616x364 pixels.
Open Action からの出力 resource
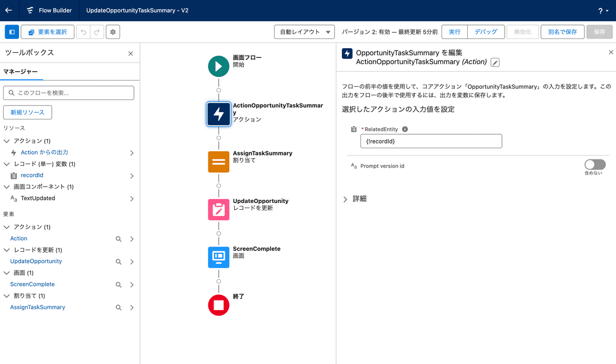44,152
